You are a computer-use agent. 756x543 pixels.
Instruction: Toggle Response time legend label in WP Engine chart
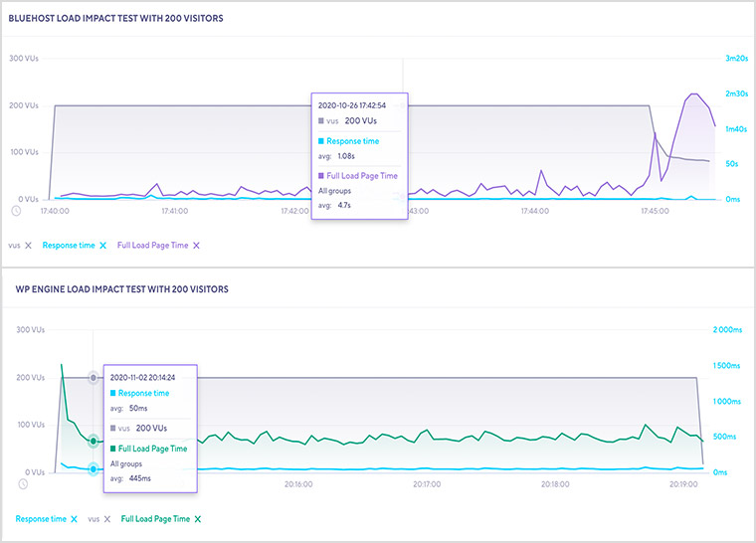[x=41, y=519]
